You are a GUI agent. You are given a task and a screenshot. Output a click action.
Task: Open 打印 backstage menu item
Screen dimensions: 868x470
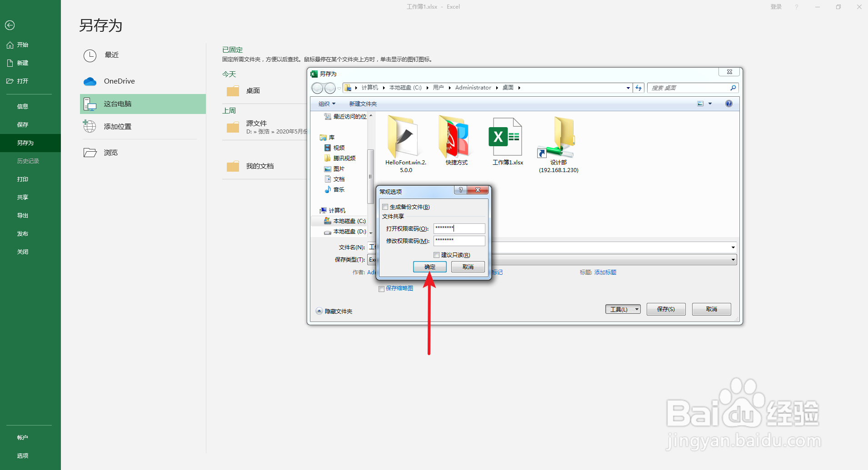23,179
